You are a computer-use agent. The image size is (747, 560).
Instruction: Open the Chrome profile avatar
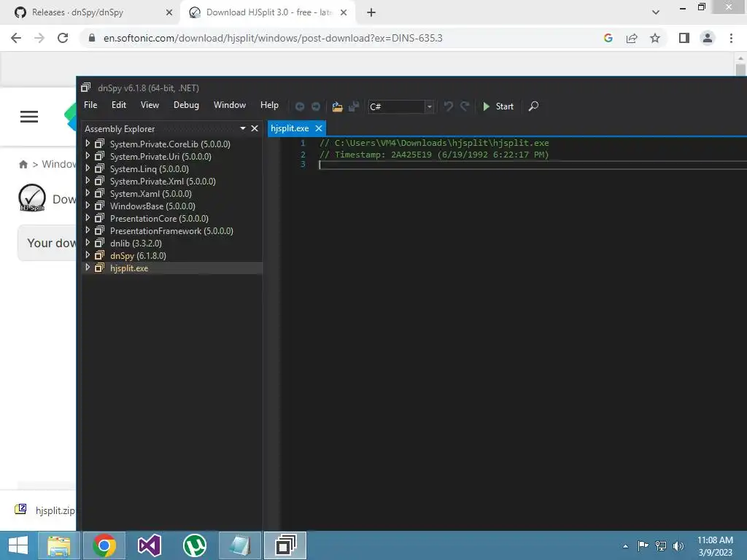tap(708, 38)
